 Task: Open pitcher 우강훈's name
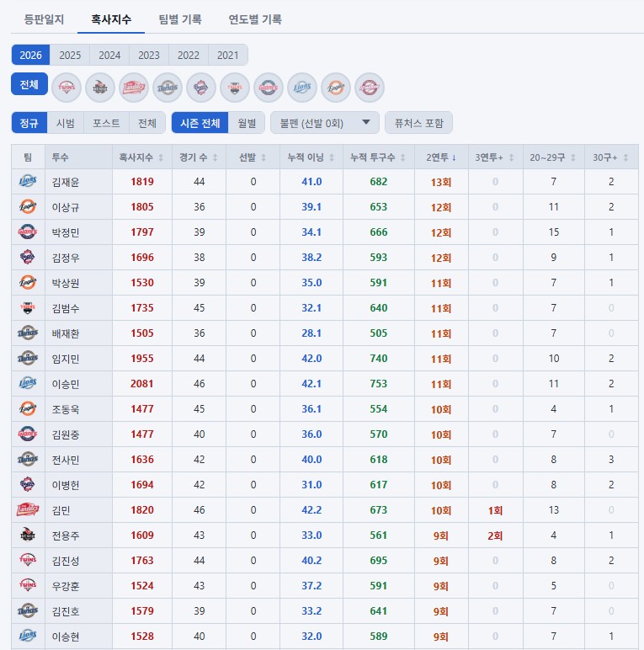pos(66,586)
